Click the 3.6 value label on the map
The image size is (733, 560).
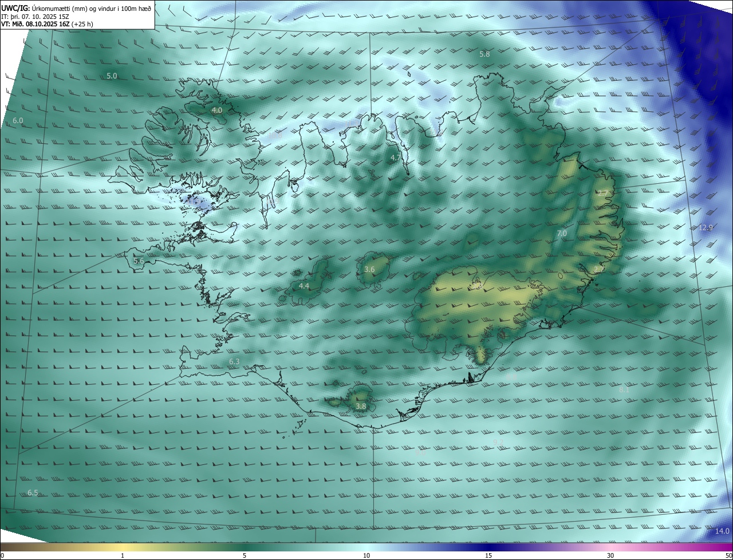click(370, 270)
